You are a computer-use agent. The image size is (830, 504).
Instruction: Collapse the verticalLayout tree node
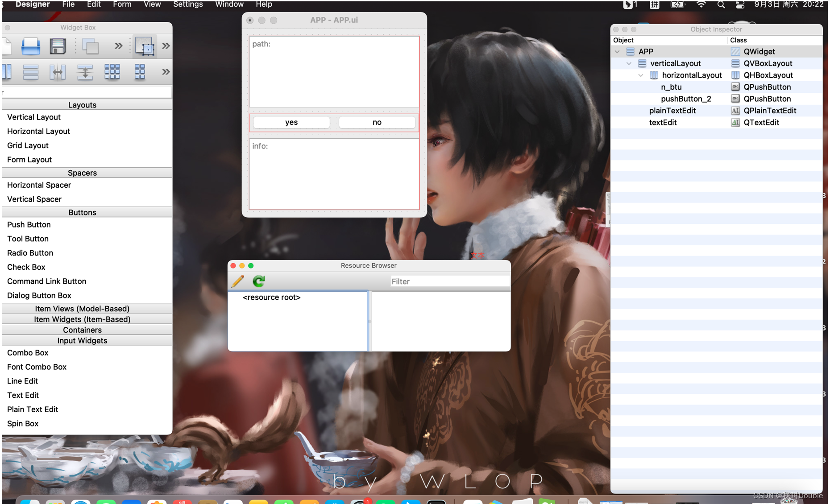pos(629,63)
